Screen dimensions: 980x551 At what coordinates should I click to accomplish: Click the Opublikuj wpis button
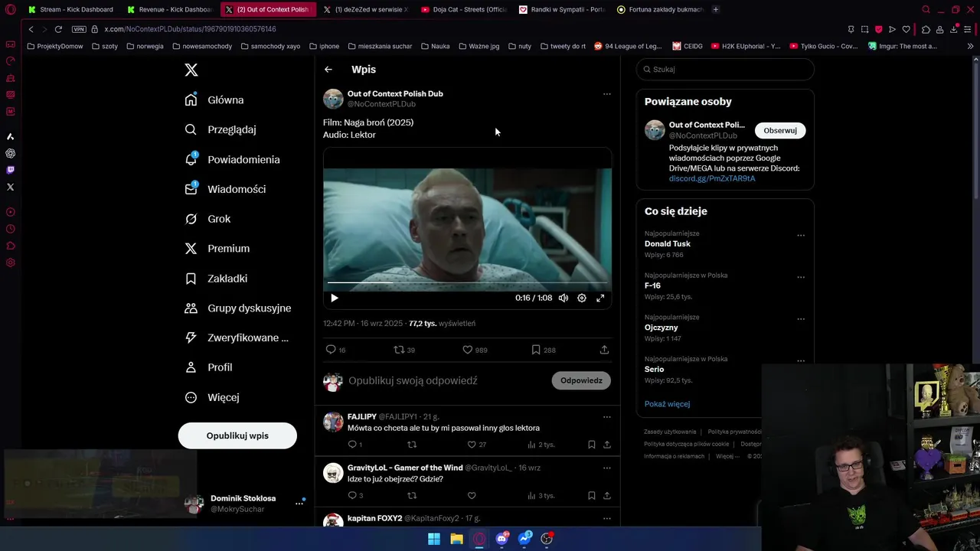point(237,435)
